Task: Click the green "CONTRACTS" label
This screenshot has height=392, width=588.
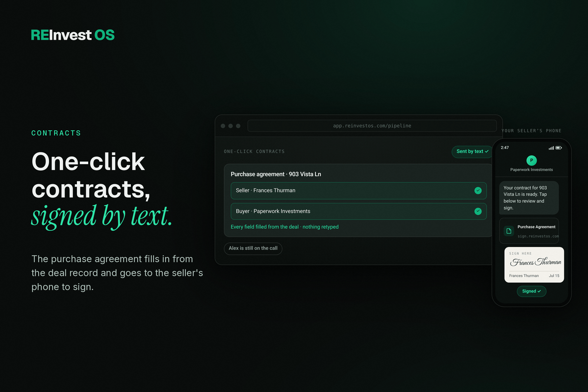Action: pos(56,133)
